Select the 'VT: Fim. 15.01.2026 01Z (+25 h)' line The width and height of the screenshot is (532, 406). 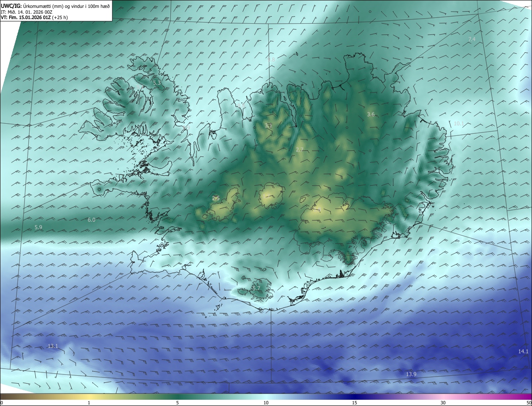[x=34, y=17]
